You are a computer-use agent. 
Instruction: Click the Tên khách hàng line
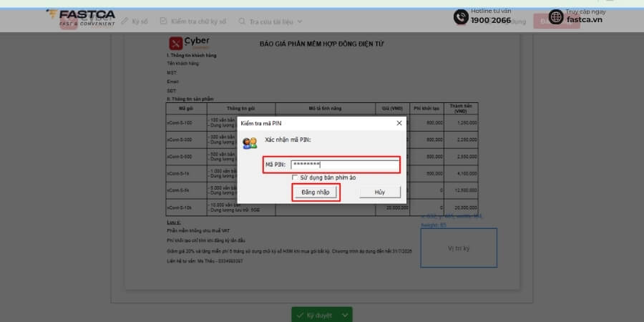tap(182, 64)
